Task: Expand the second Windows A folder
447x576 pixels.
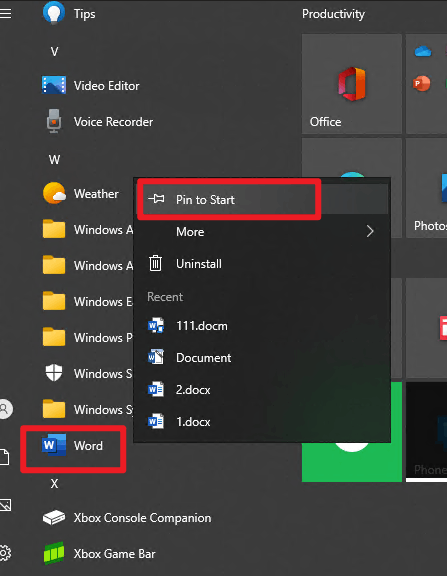Action: point(87,265)
